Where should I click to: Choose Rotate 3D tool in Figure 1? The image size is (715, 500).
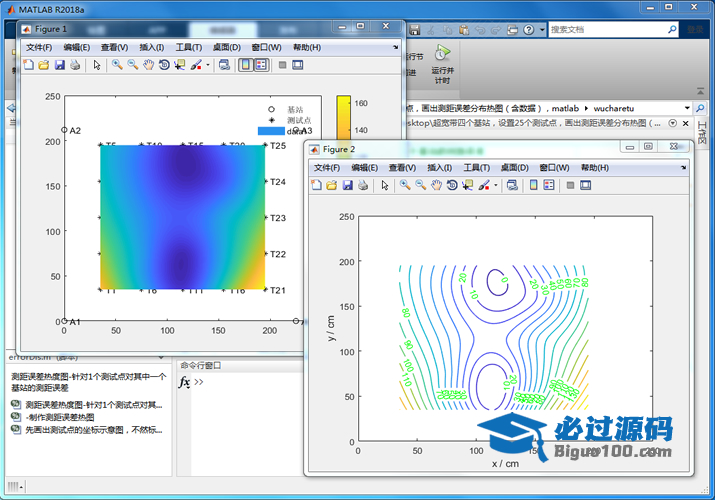[164, 65]
